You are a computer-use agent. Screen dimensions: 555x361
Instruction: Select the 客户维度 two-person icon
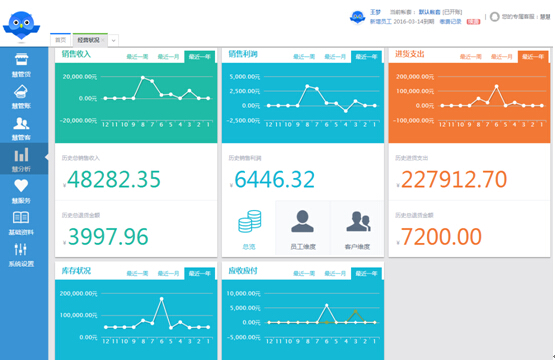coord(358,222)
